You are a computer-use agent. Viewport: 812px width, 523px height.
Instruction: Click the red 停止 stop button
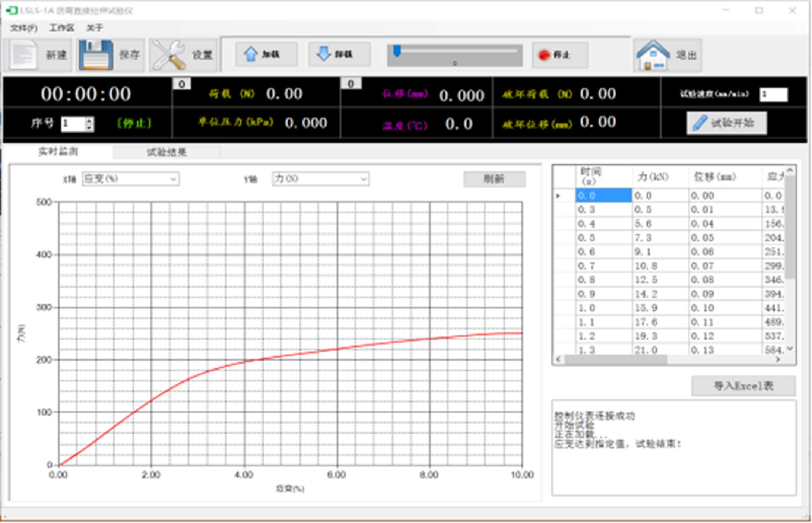(x=559, y=55)
